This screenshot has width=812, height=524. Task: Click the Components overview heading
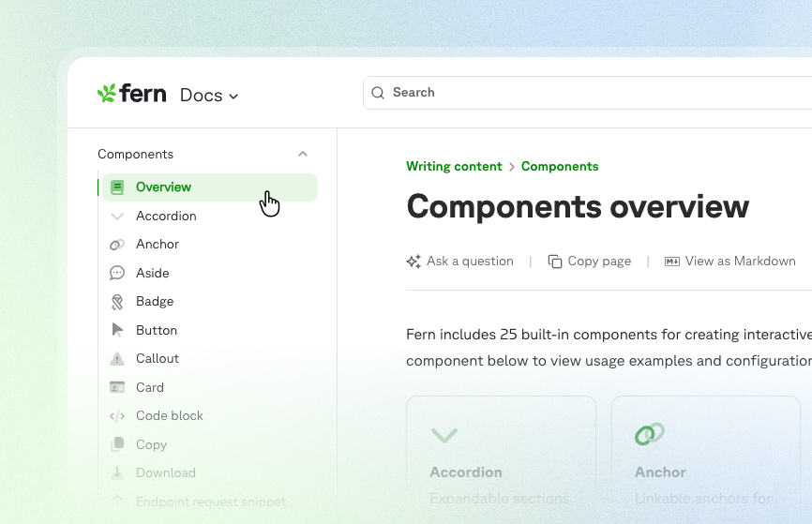[578, 207]
